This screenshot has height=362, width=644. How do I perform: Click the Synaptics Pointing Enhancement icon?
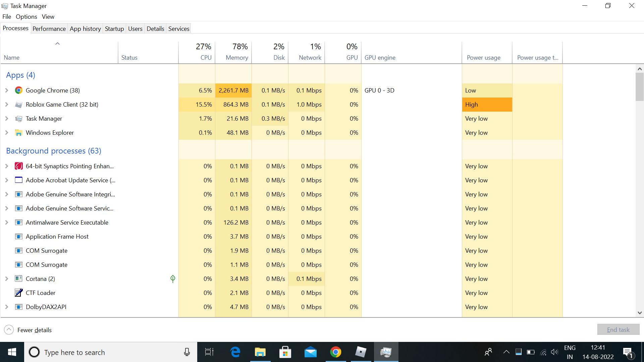point(19,166)
